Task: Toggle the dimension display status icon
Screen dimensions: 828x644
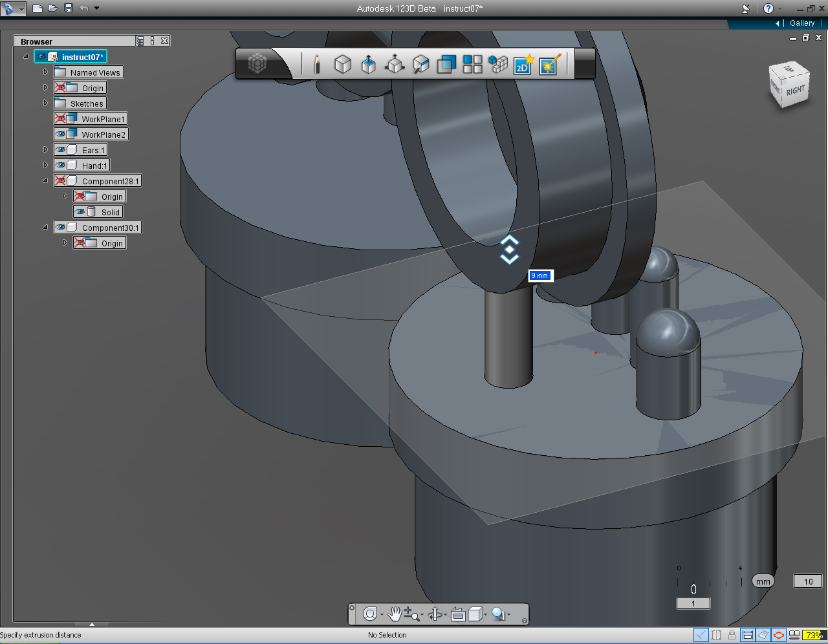Action: click(x=747, y=635)
